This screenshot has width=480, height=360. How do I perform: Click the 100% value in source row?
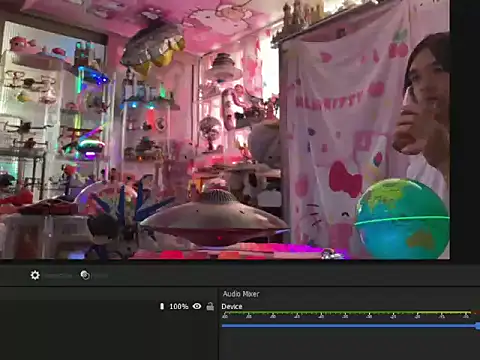179,306
